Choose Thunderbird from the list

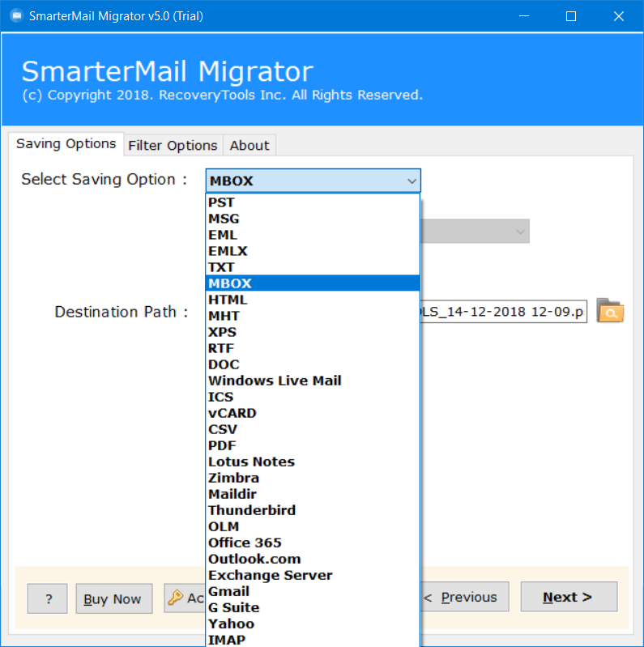click(x=313, y=510)
